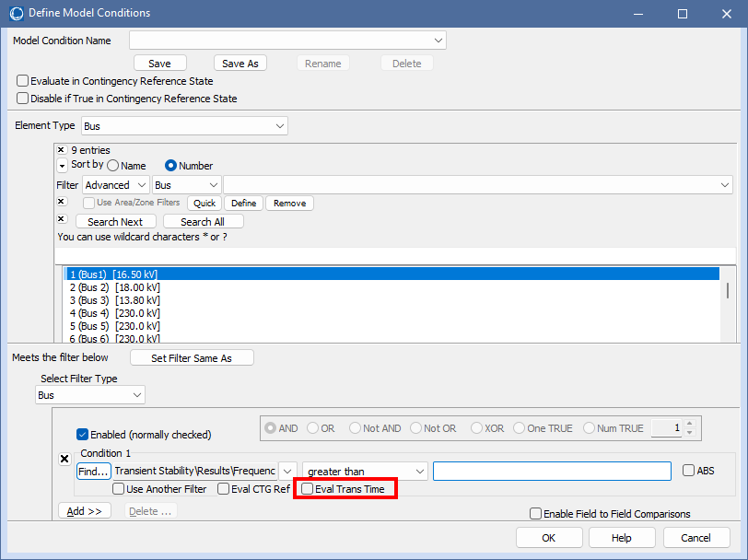The image size is (748, 560).
Task: Click the comparison value input field
Action: pyautogui.click(x=552, y=472)
